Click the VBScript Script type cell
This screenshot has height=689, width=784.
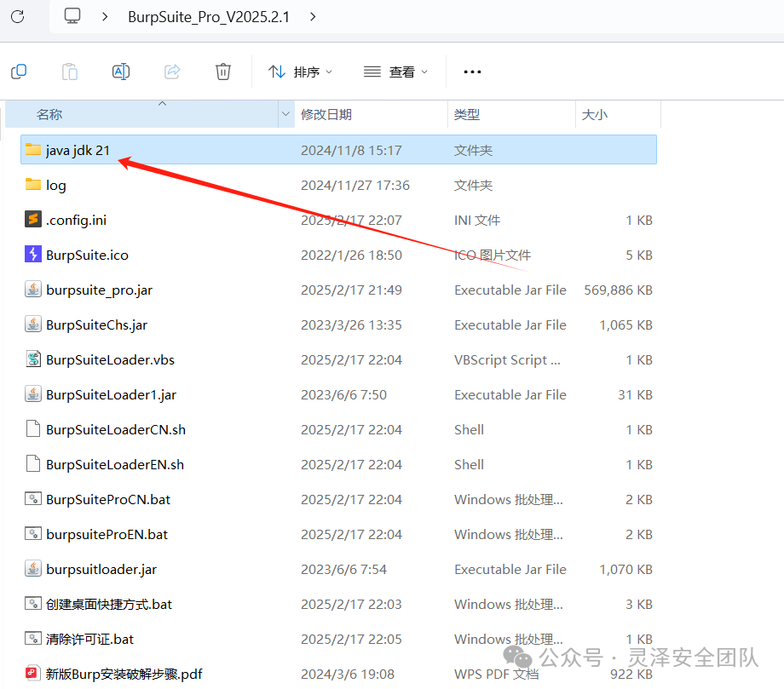[x=507, y=360]
